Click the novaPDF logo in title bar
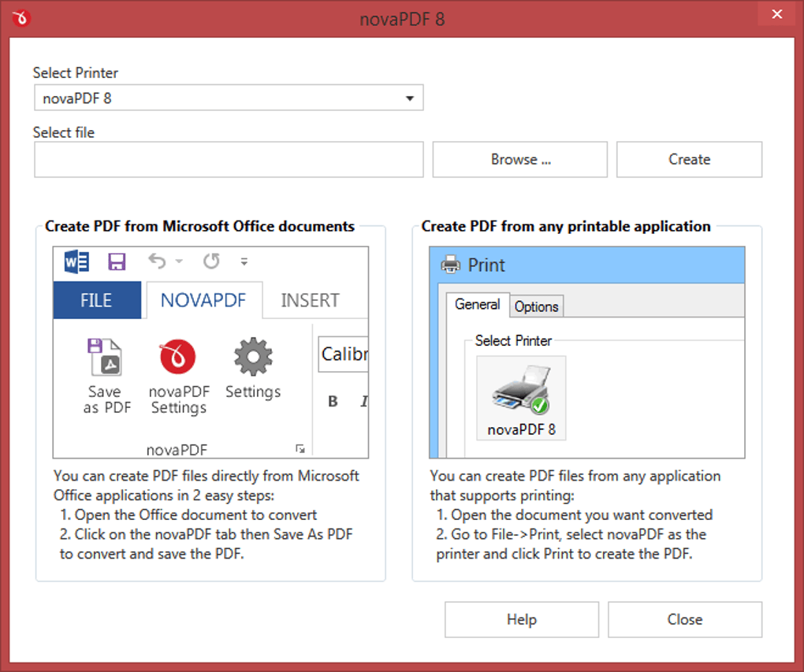This screenshot has height=672, width=804. point(21,18)
